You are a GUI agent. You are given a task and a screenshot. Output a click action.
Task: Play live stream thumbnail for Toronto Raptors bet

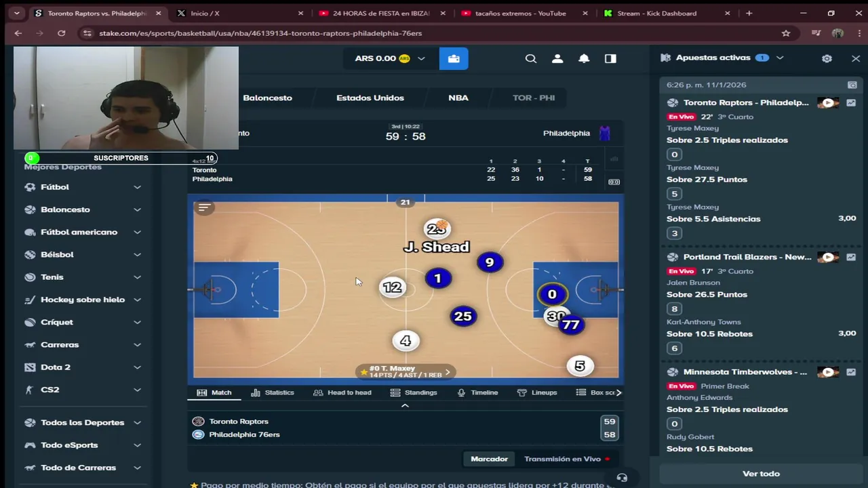(828, 103)
